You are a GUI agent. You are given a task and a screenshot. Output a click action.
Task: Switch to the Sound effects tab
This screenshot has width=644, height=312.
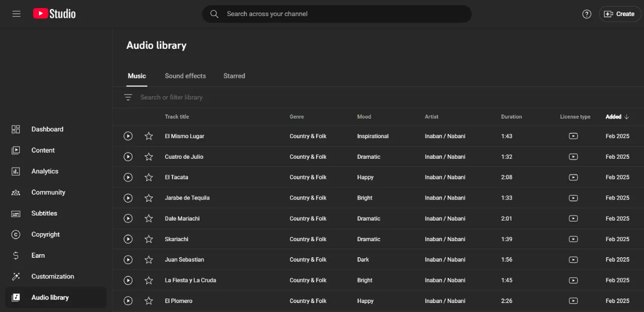(x=185, y=75)
